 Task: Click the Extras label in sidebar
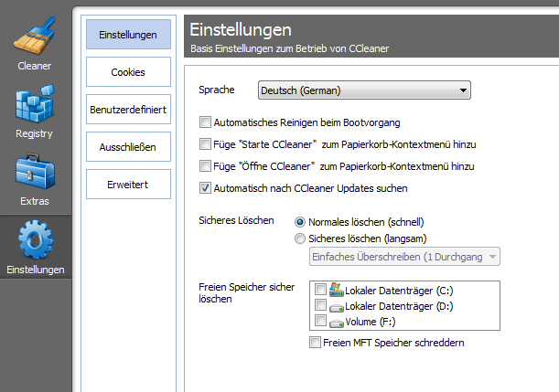click(x=35, y=201)
